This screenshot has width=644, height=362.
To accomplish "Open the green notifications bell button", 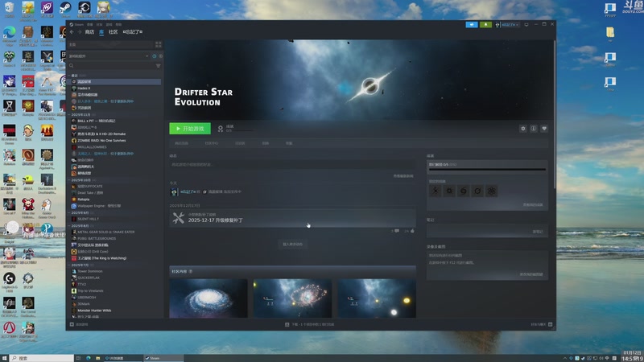I will (x=485, y=25).
